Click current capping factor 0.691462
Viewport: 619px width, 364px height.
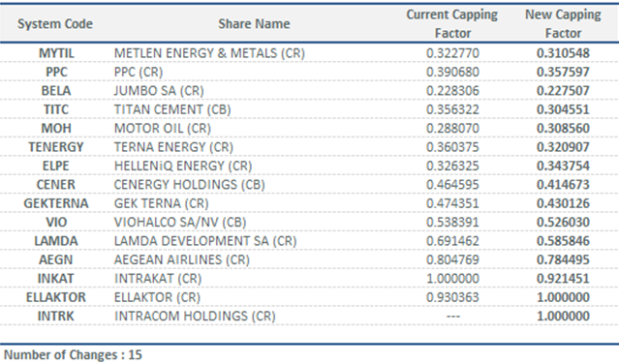click(x=452, y=241)
